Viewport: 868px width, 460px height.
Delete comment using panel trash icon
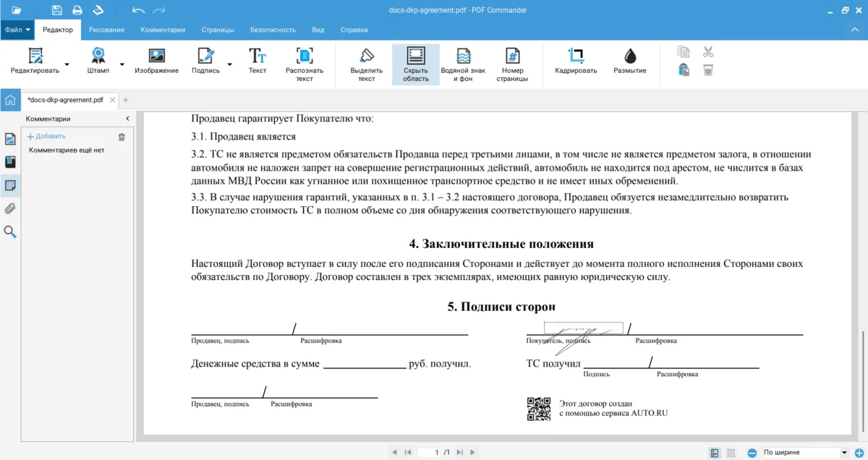pos(122,137)
